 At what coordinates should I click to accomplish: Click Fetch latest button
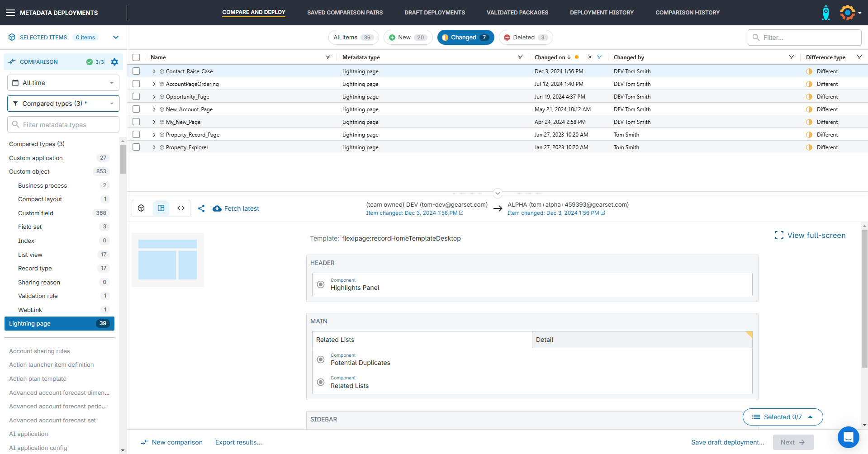click(x=236, y=208)
